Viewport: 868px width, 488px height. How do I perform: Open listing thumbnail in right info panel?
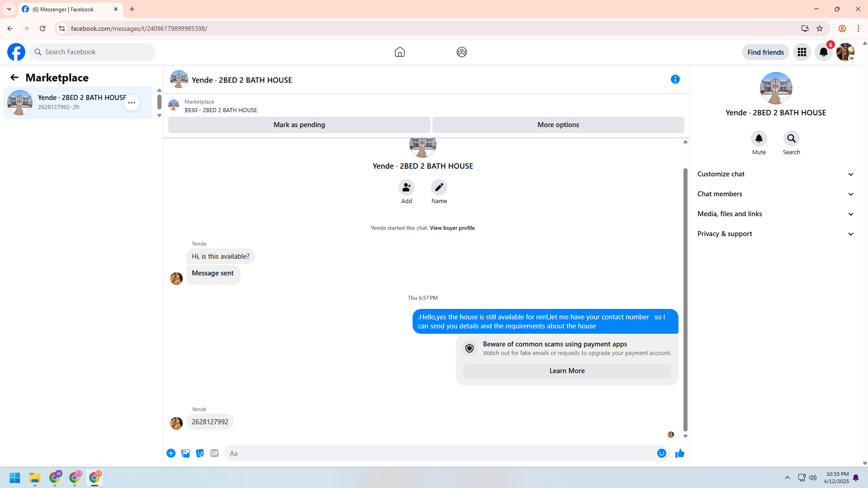pyautogui.click(x=775, y=88)
